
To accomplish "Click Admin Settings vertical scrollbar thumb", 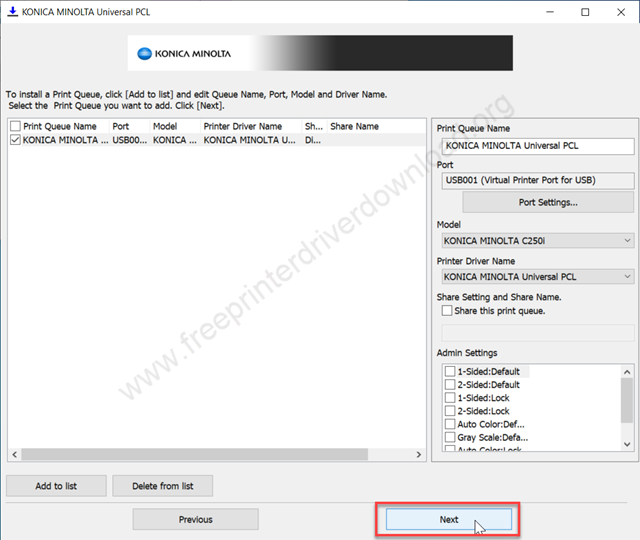I will point(627,400).
